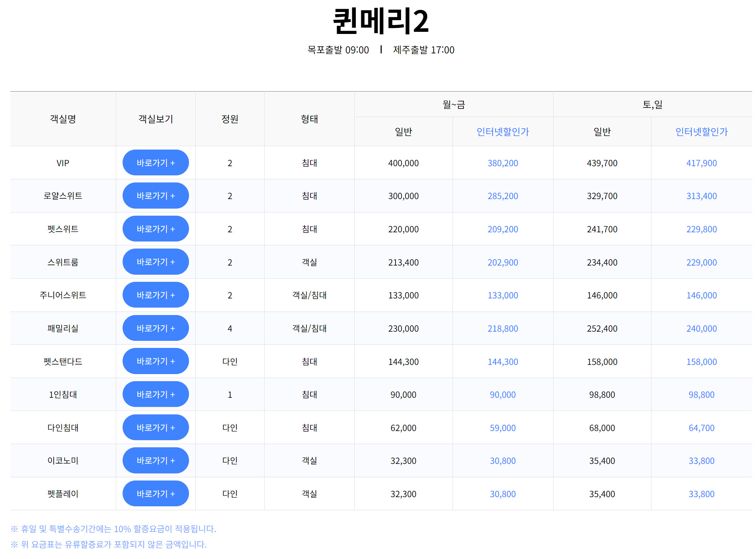
Task: Open the 이코노미 room 바로가기 button
Action: [x=155, y=460]
